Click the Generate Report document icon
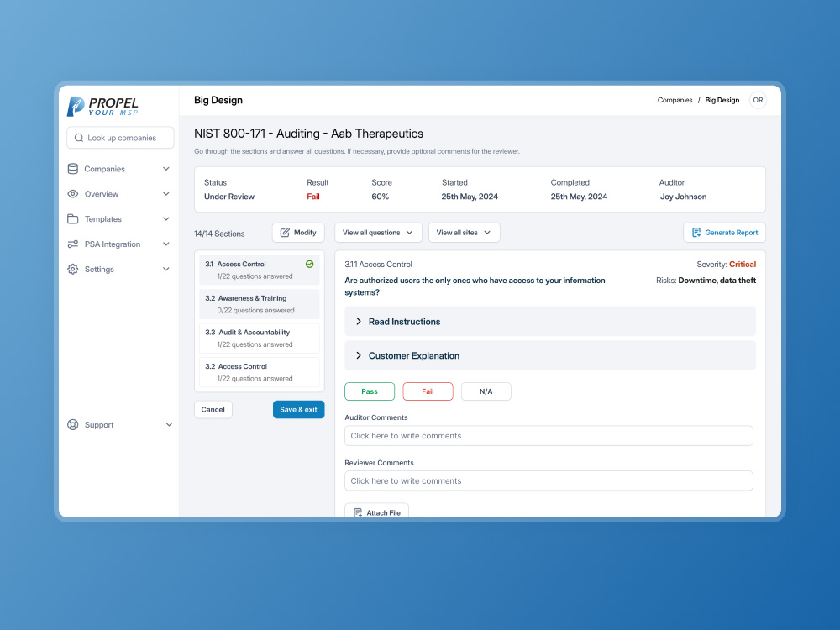840x630 pixels. pos(696,233)
